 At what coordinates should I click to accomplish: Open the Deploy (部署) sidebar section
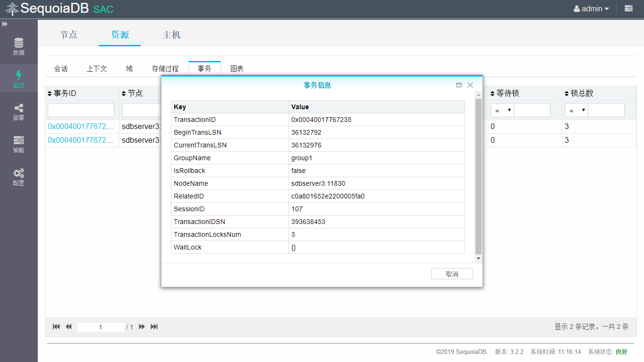tap(19, 112)
